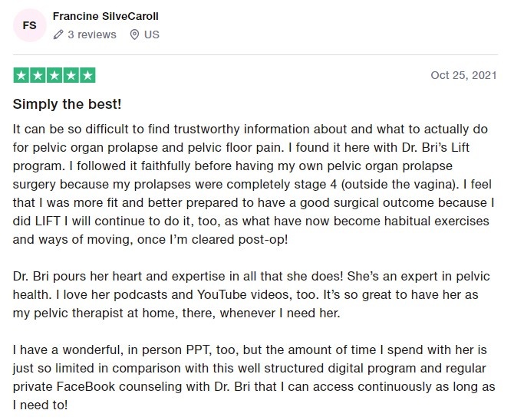This screenshot has height=420, width=514.
Task: Select the 'US' country label
Action: [x=151, y=34]
